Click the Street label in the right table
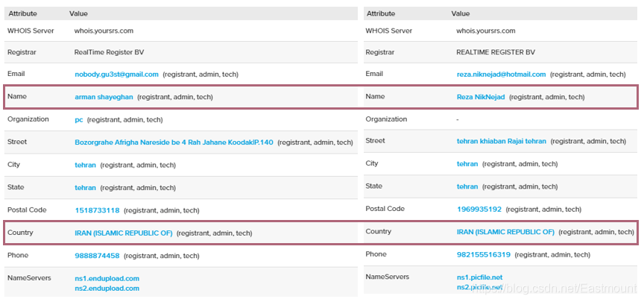Screen dimensions: 644x302 click(x=376, y=140)
